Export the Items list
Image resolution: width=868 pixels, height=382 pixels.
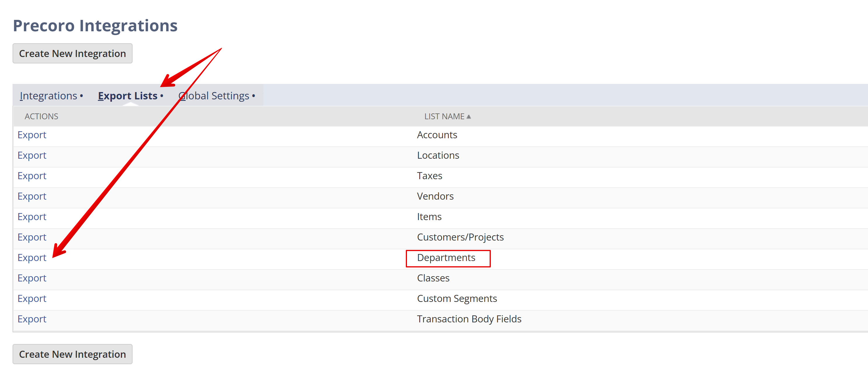pos(32,217)
